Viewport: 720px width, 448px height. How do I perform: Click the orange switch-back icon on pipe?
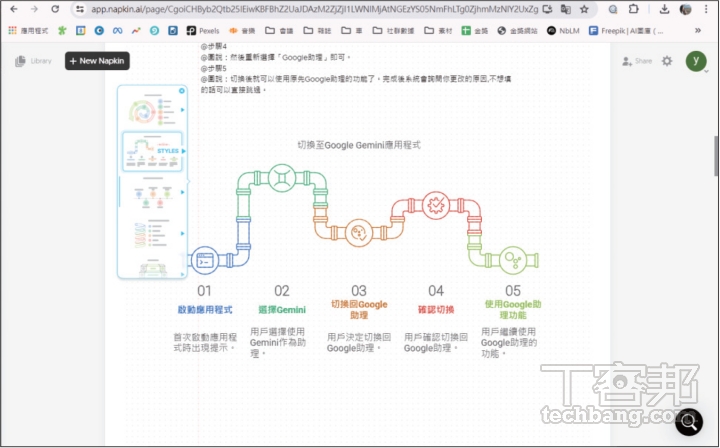click(359, 233)
